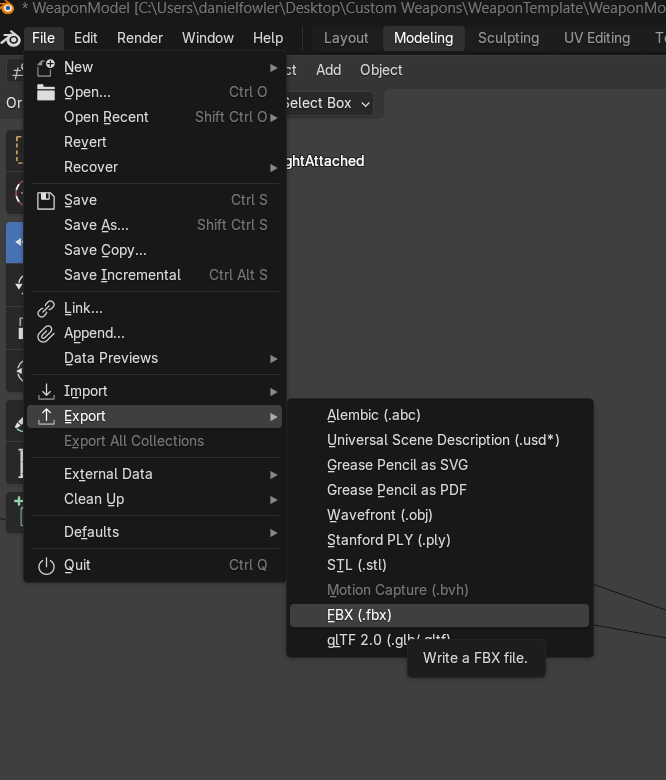Open the Window menu
Screen dimensions: 666x780
point(208,38)
